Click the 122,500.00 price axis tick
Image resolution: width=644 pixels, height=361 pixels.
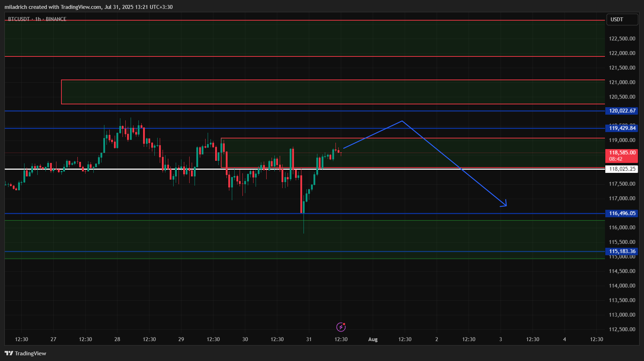click(x=622, y=39)
